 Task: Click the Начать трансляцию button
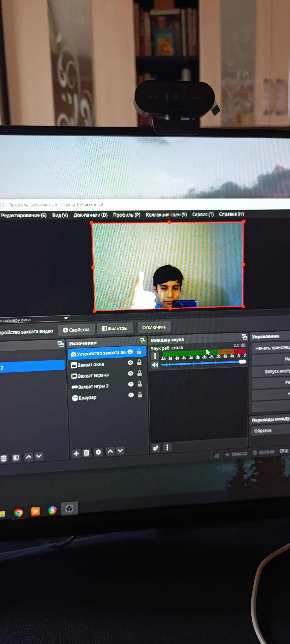point(271,348)
